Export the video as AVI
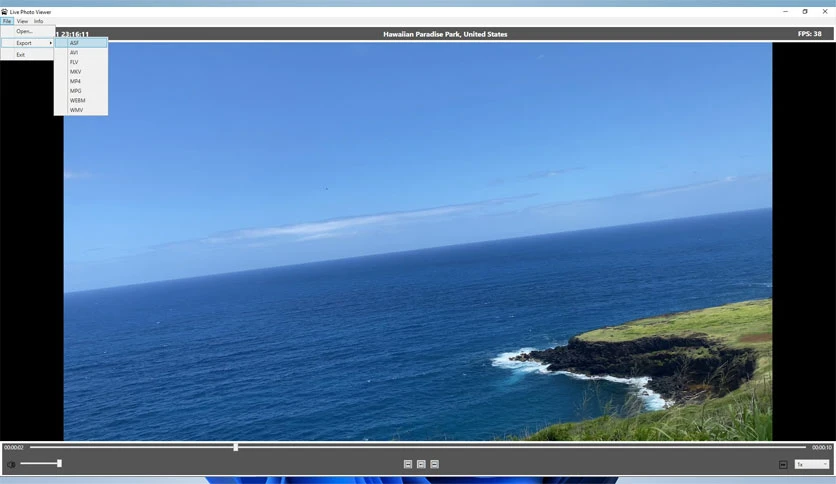 (81, 53)
